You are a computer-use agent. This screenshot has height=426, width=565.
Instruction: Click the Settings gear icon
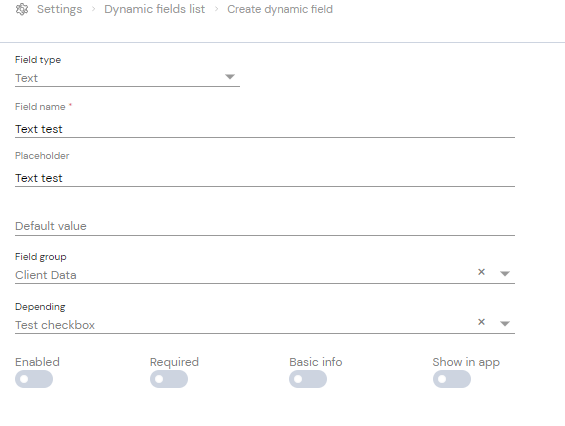coord(22,9)
